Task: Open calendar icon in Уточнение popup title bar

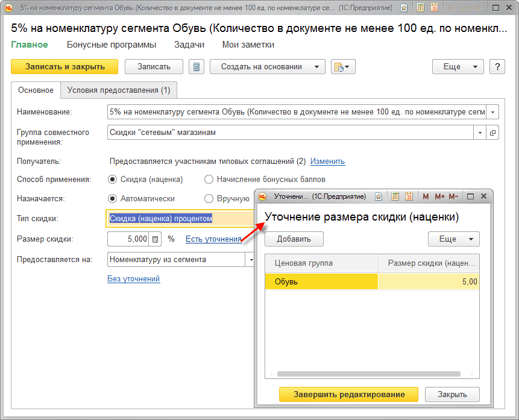Action: [409, 196]
